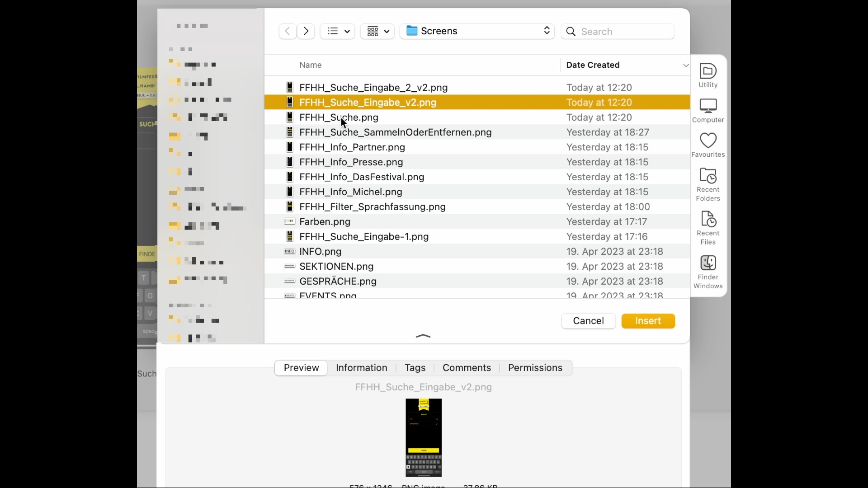868x488 pixels.
Task: Expand the Screens folder path popup
Action: point(477,31)
